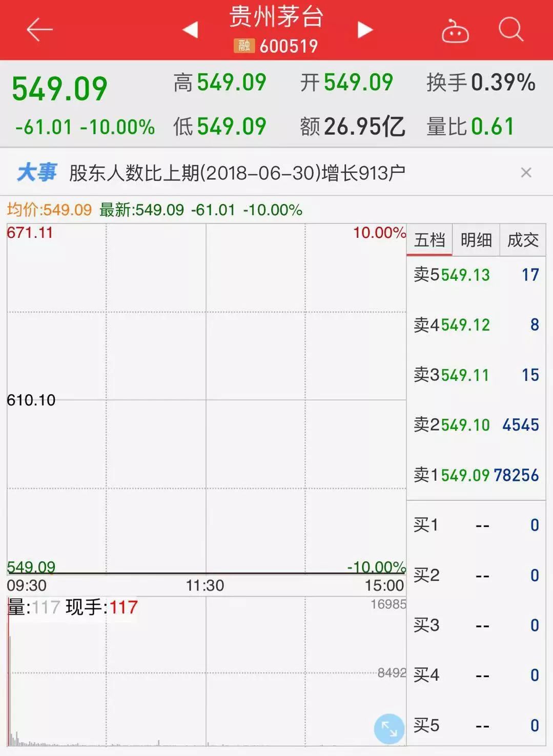Select the 卖1 549.09 order row
Screen dimensions: 553x756
476,475
